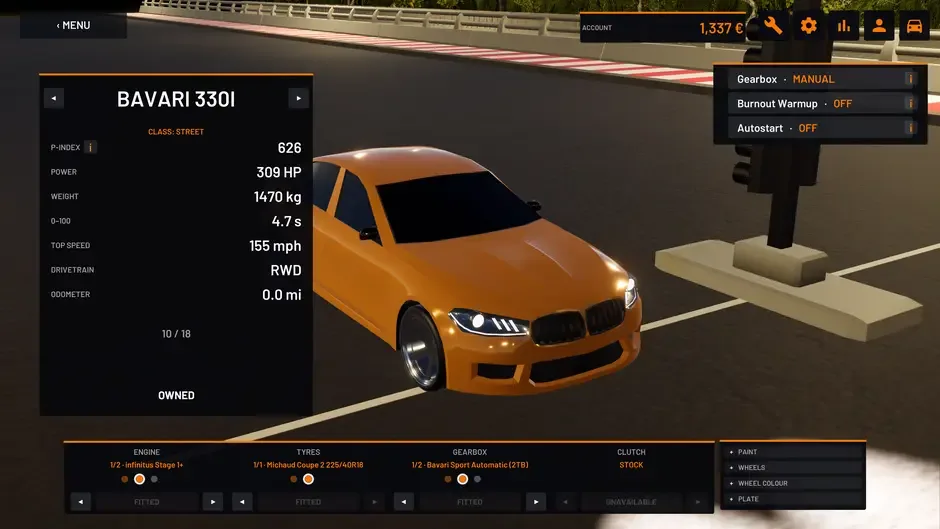940x529 pixels.
Task: Click the 309 HP power value
Action: (x=279, y=173)
